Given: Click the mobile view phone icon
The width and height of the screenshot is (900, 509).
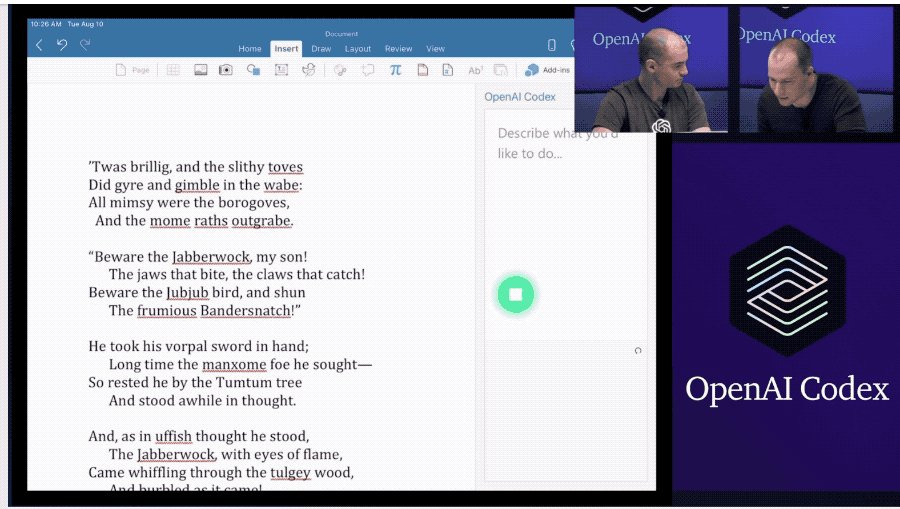Looking at the screenshot, I should 551,45.
